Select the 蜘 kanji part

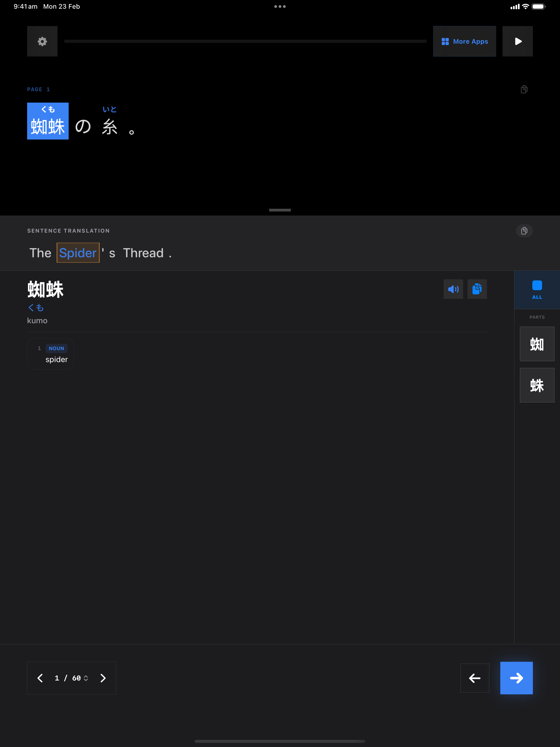click(x=537, y=344)
